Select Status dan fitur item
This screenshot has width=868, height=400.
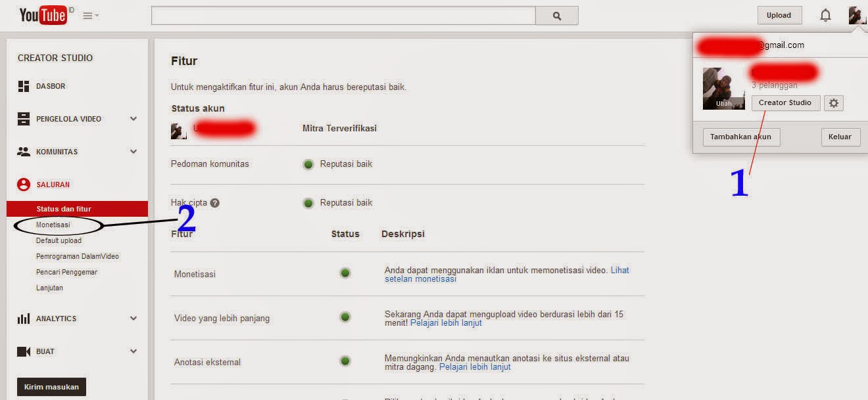coord(77,209)
